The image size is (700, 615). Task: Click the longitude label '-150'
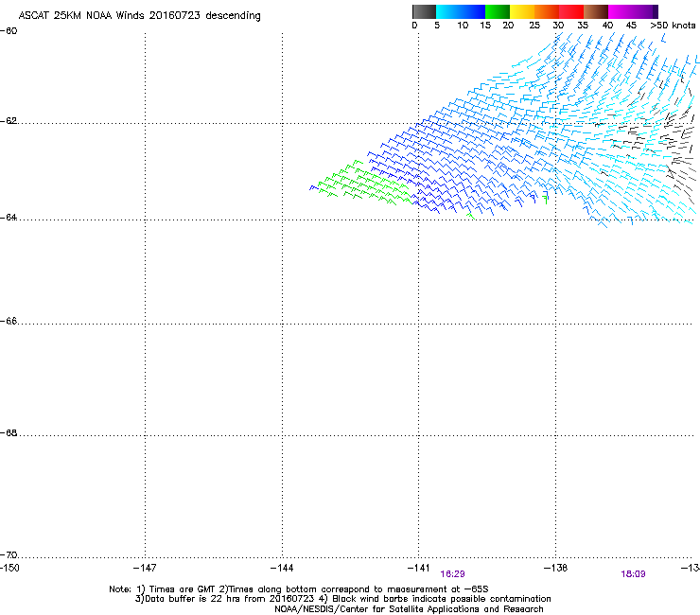[9, 568]
